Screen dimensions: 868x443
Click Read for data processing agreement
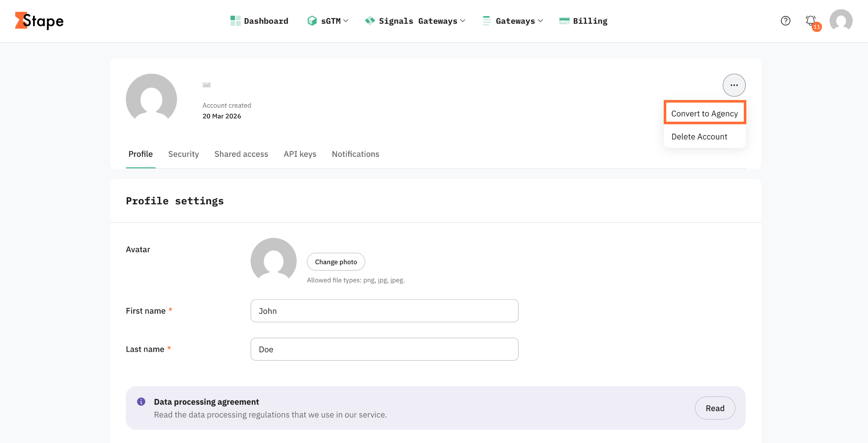tap(715, 408)
